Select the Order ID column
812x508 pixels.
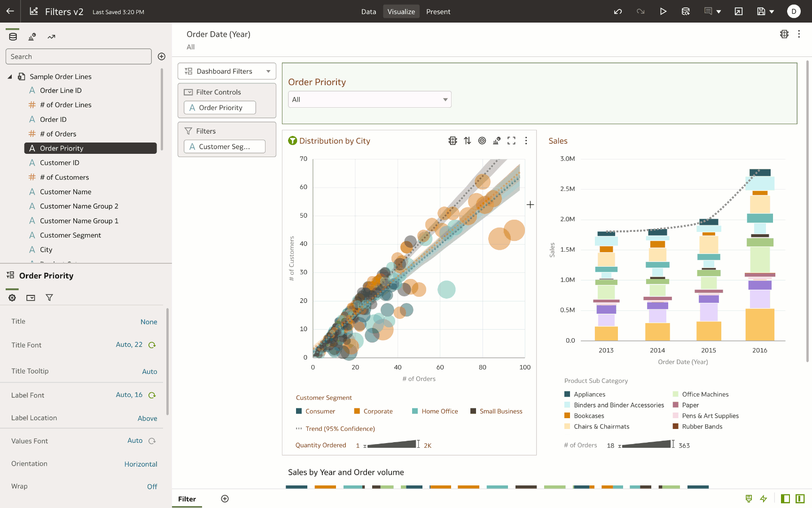point(53,119)
